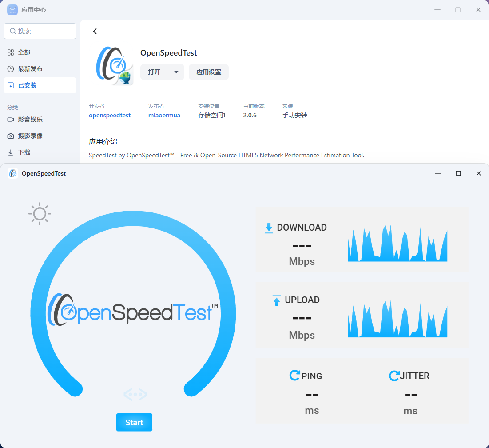Open the 影音娱乐 category
Image resolution: width=489 pixels, height=448 pixels.
pos(40,120)
